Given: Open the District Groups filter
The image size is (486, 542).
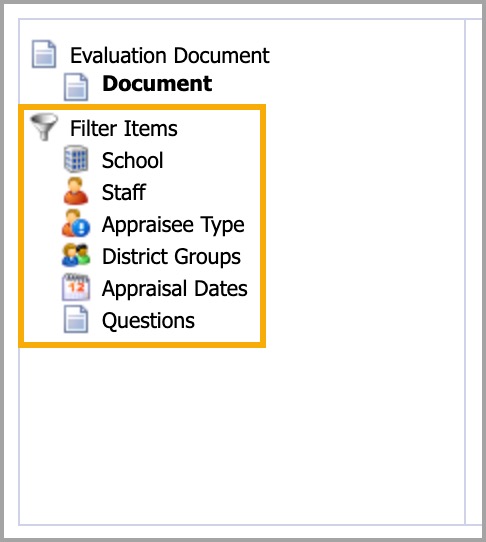Looking at the screenshot, I should click(171, 257).
